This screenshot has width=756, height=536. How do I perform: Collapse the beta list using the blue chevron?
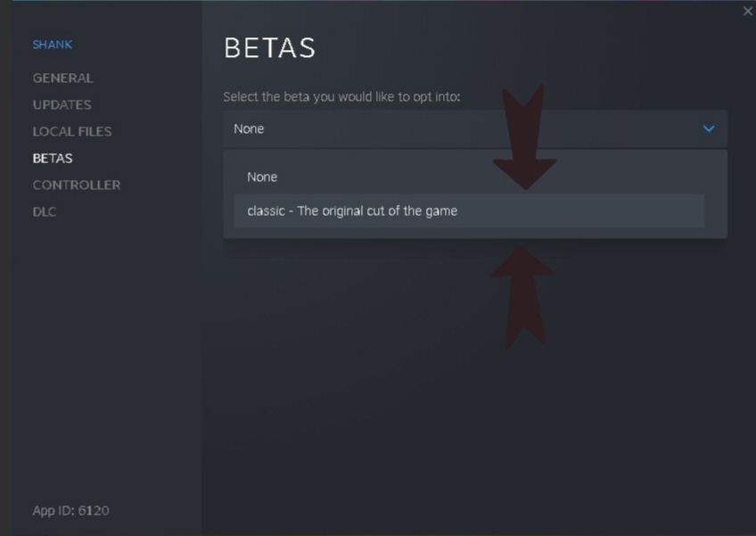(x=709, y=128)
